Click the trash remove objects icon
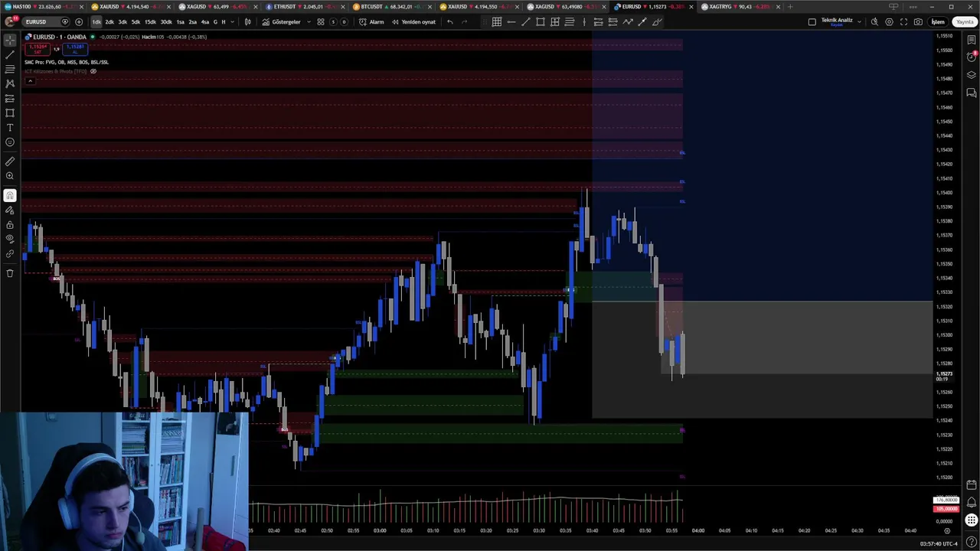Viewport: 980px width, 551px height. coord(10,272)
